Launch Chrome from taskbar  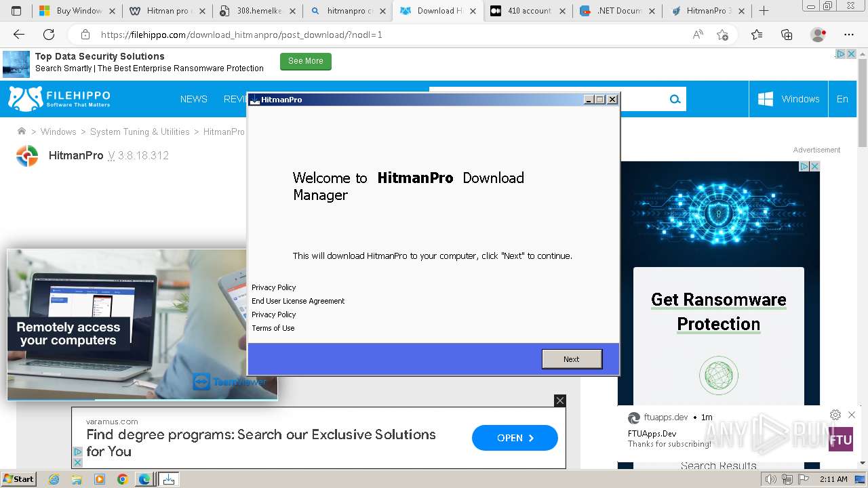click(122, 479)
